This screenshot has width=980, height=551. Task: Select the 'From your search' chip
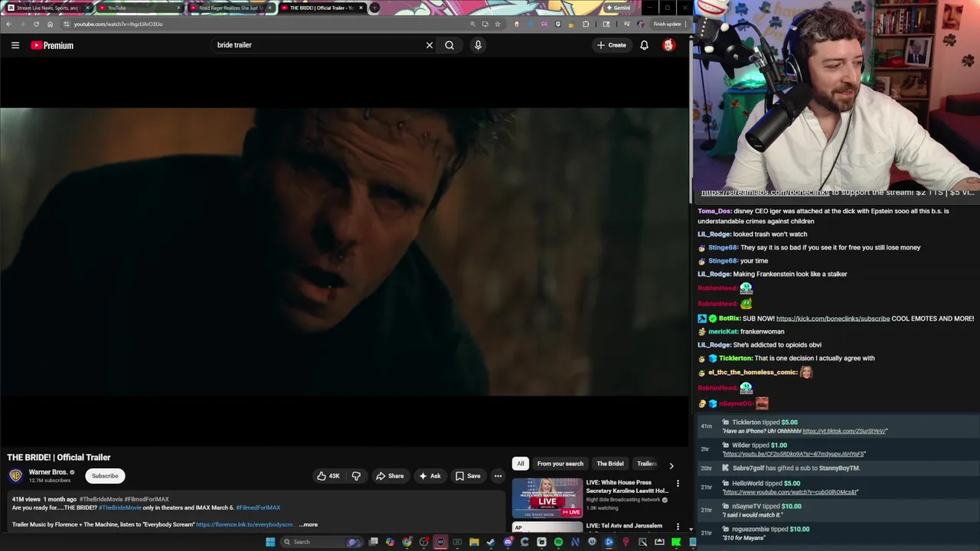coord(560,464)
